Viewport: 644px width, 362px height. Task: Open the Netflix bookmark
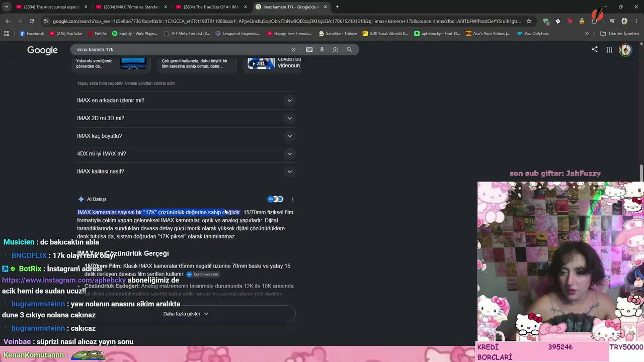point(97,34)
